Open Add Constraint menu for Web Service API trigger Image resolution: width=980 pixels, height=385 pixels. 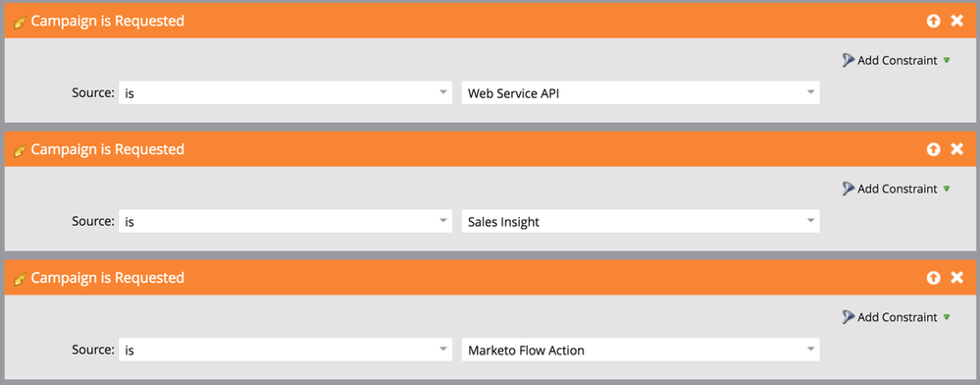coord(897,60)
